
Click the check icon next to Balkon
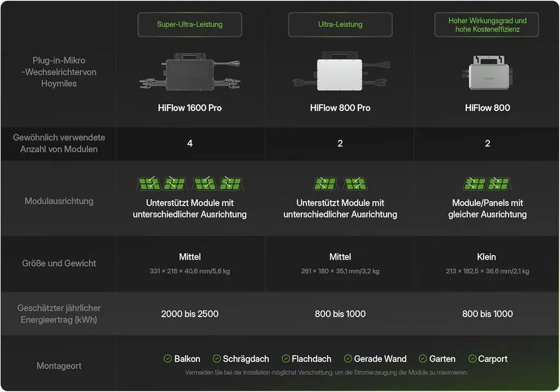[x=167, y=359]
